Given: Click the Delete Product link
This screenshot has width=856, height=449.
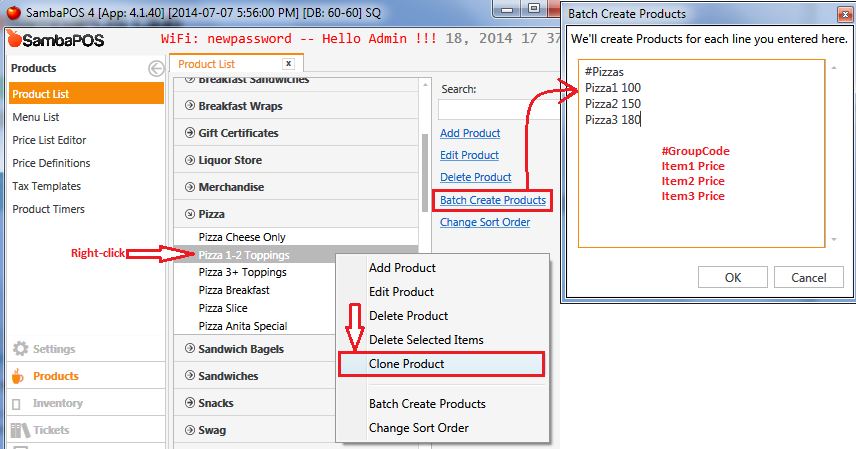Looking at the screenshot, I should click(475, 177).
